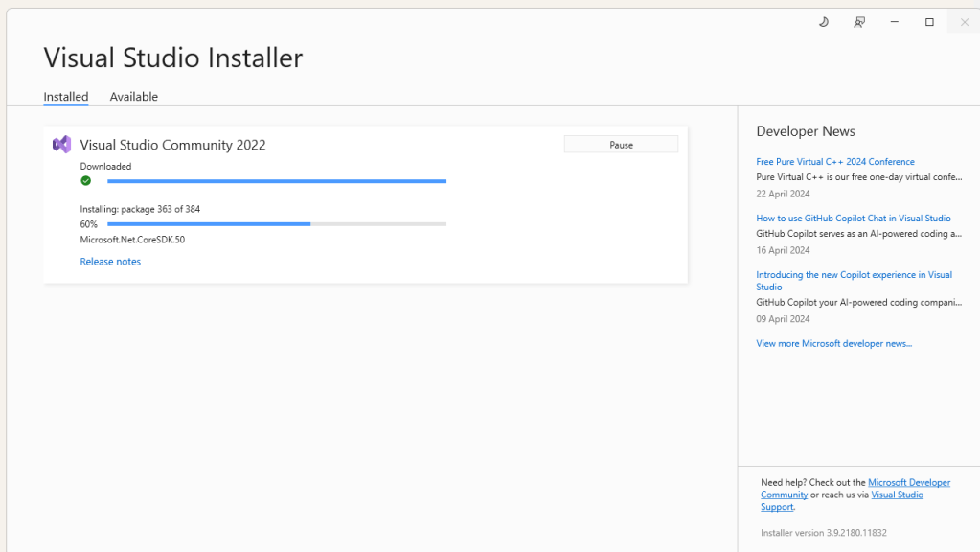
Task: Click the Downloaded status label
Action: click(x=105, y=167)
